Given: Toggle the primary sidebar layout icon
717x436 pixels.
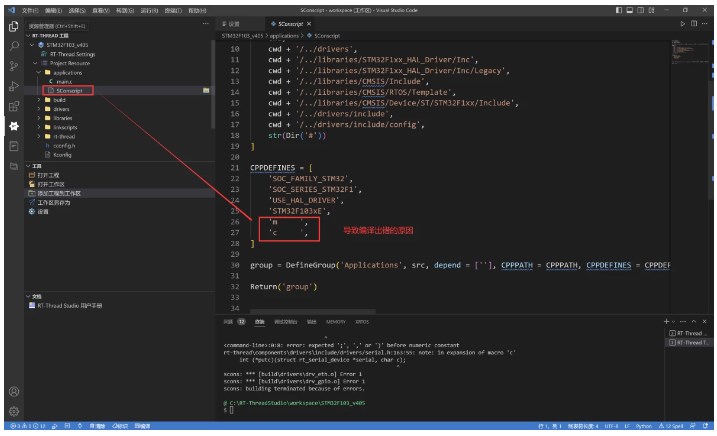Looking at the screenshot, I should [619, 10].
